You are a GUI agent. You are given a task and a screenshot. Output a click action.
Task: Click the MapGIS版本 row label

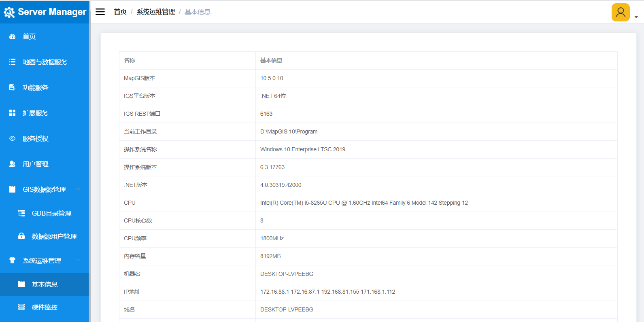[x=139, y=78]
